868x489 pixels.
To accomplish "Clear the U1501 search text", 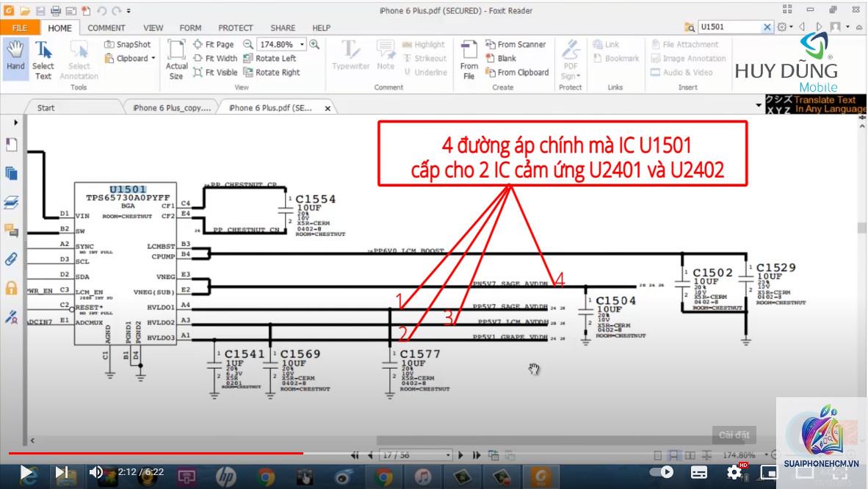I will 767,26.
